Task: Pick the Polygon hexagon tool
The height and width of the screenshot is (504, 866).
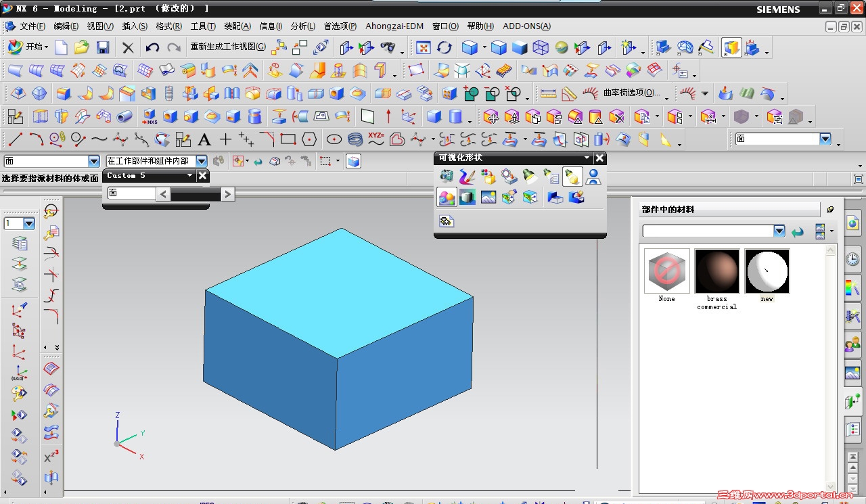Action: (309, 139)
